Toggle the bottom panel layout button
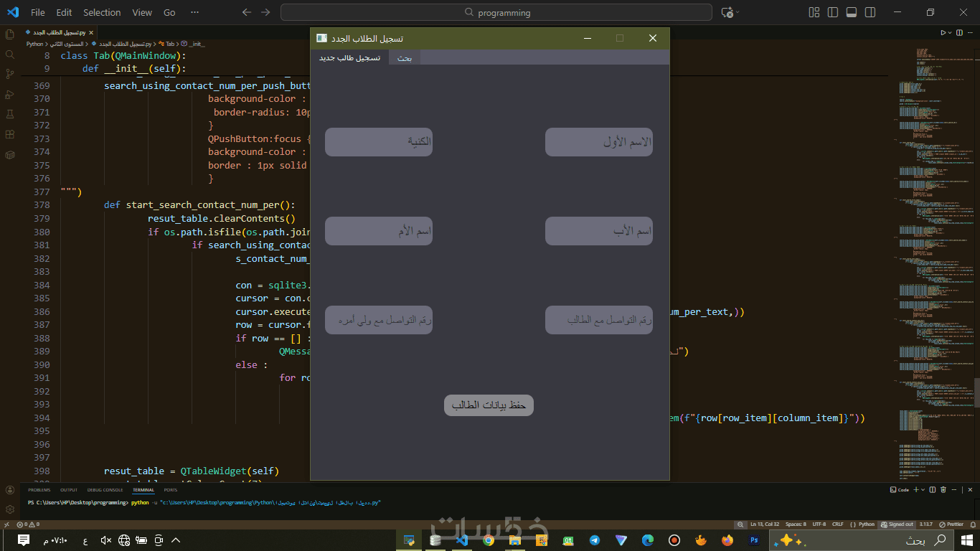 [x=851, y=12]
